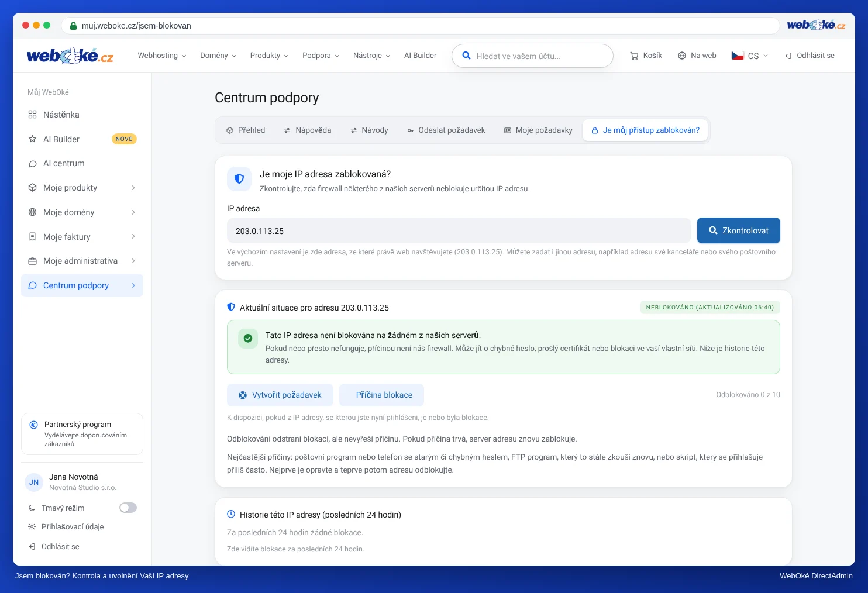Click the AI centrum chat bubble icon
The height and width of the screenshot is (593, 868).
(33, 164)
